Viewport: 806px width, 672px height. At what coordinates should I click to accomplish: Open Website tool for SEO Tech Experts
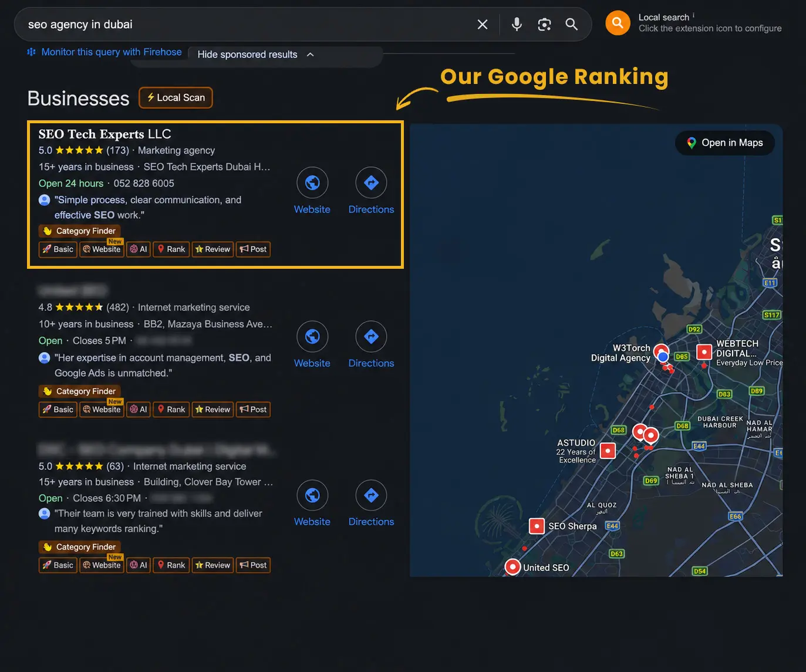102,249
